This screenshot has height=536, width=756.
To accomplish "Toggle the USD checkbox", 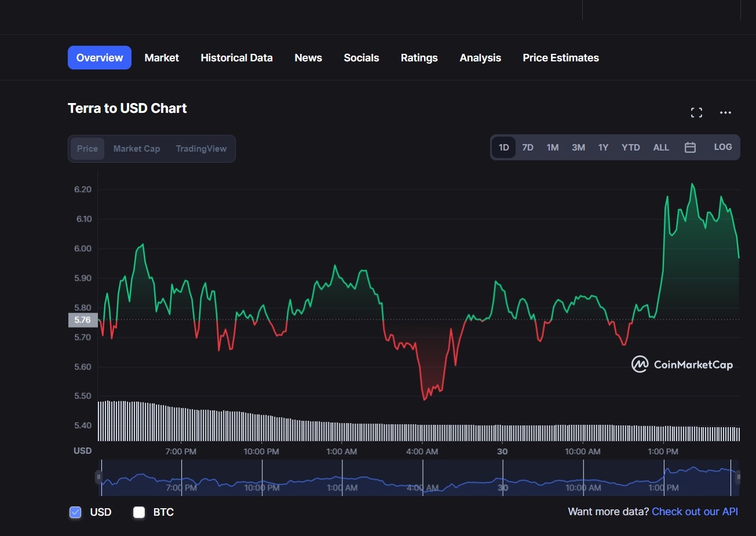I will click(x=75, y=512).
